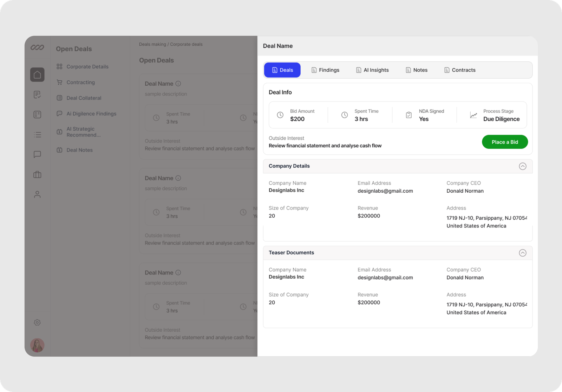
Task: Collapse the Teaser Documents section
Action: point(522,253)
